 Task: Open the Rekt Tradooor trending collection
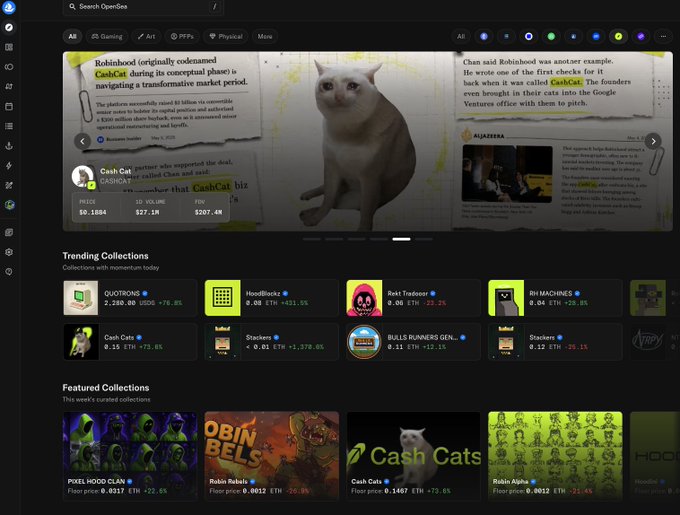pos(413,298)
